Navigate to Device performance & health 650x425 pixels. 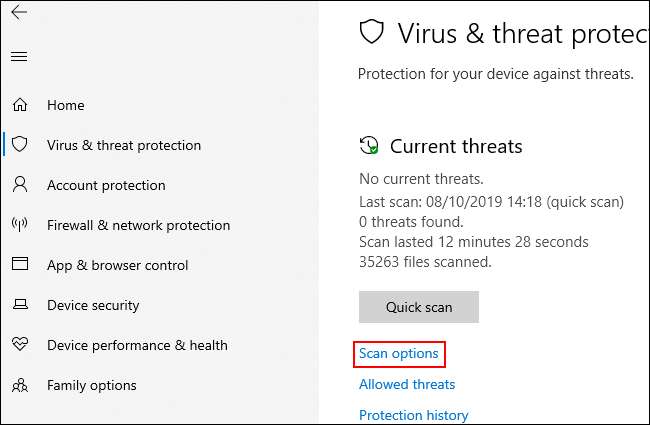click(x=137, y=345)
